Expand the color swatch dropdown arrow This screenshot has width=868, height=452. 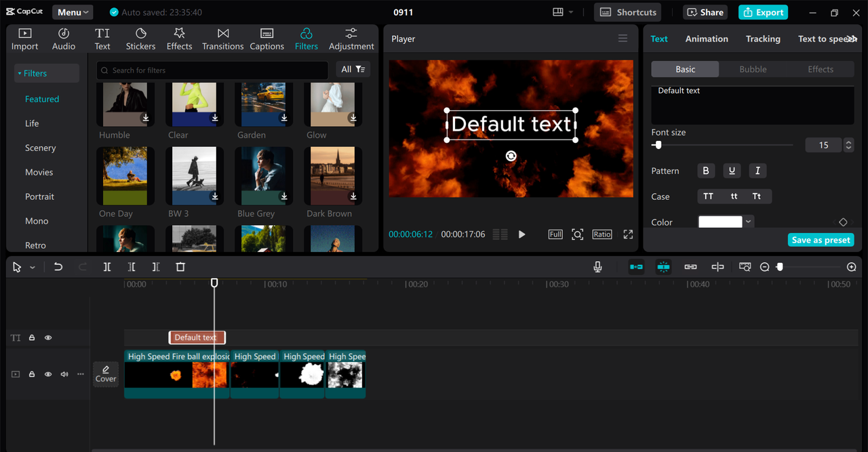749,222
